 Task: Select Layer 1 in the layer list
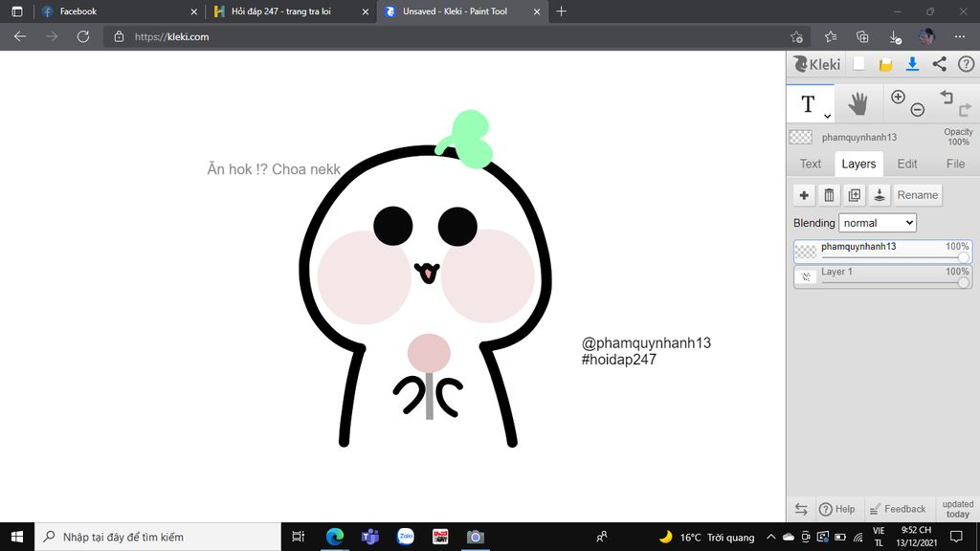coord(882,276)
